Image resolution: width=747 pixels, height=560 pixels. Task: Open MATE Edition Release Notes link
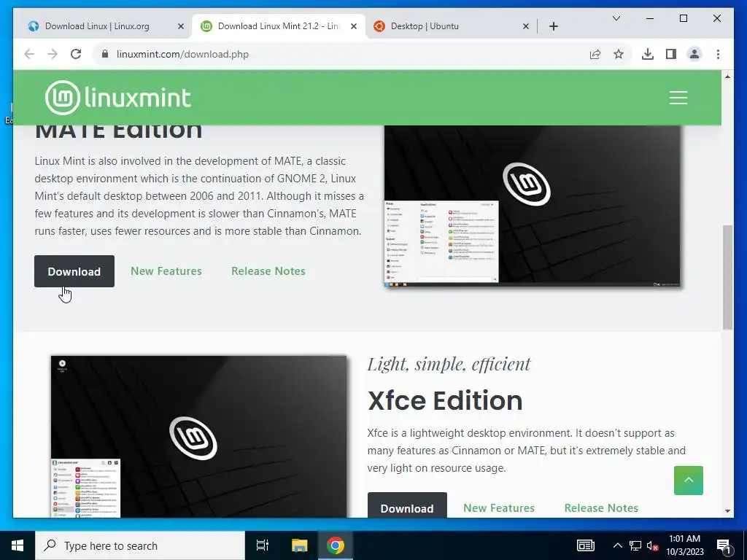(x=268, y=271)
